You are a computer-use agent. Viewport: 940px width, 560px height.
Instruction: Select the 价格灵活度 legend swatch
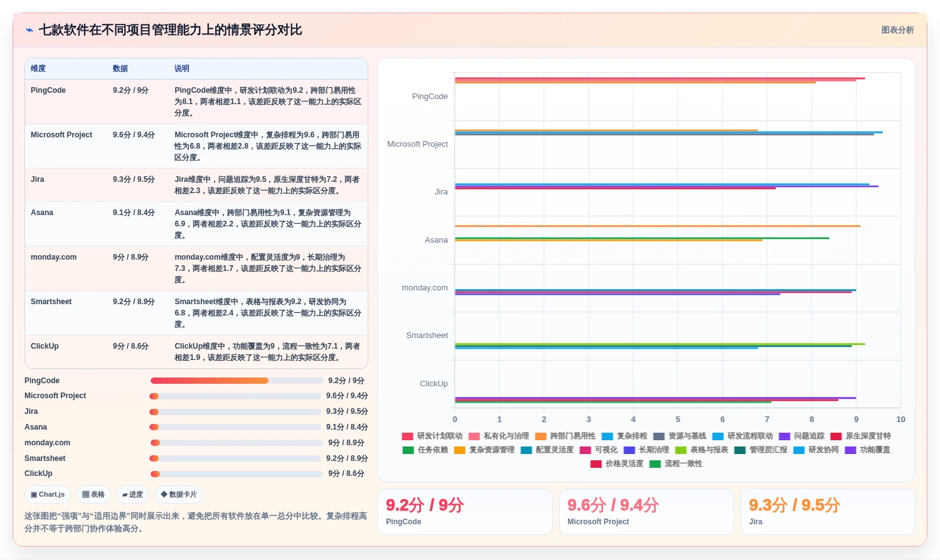596,464
